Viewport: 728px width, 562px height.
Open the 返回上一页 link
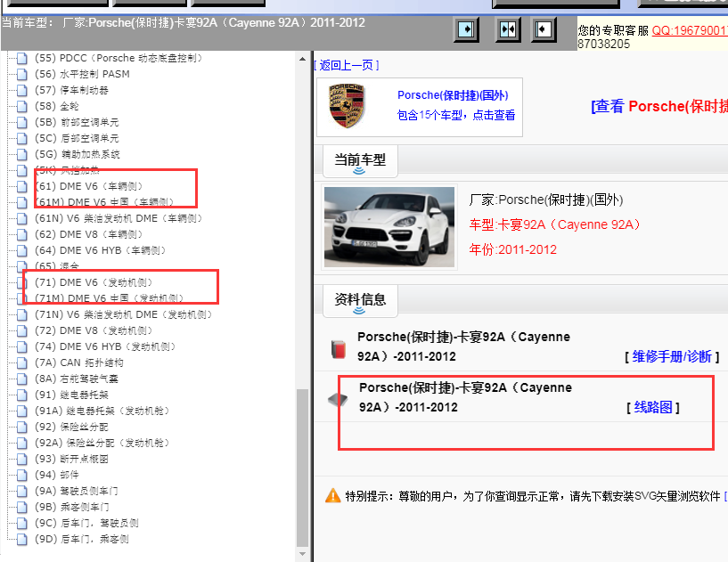click(347, 65)
